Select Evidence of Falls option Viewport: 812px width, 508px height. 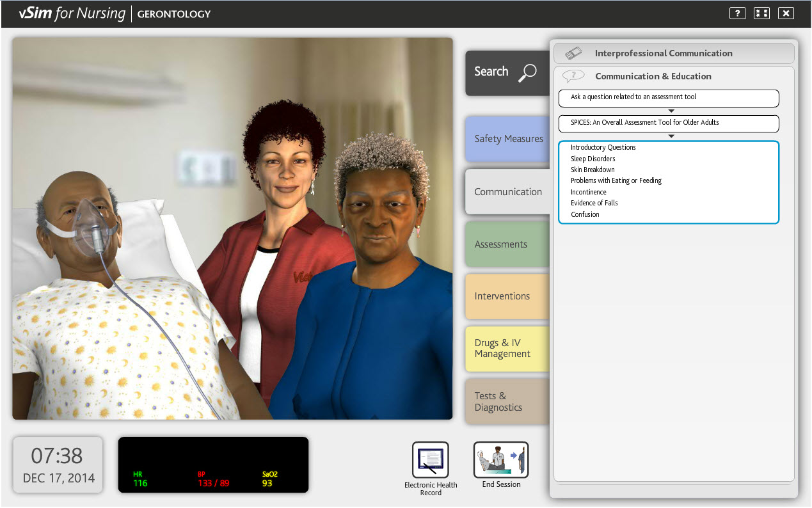click(594, 203)
